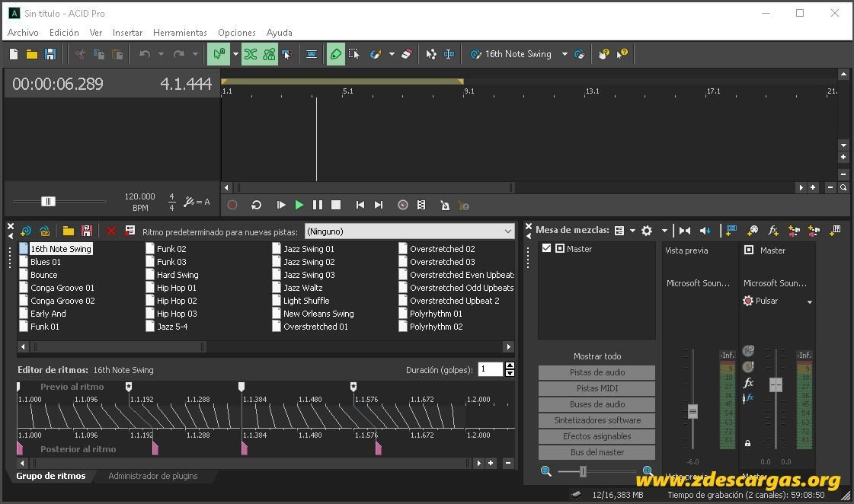
Task: Open the Herramientas menu
Action: [x=180, y=33]
